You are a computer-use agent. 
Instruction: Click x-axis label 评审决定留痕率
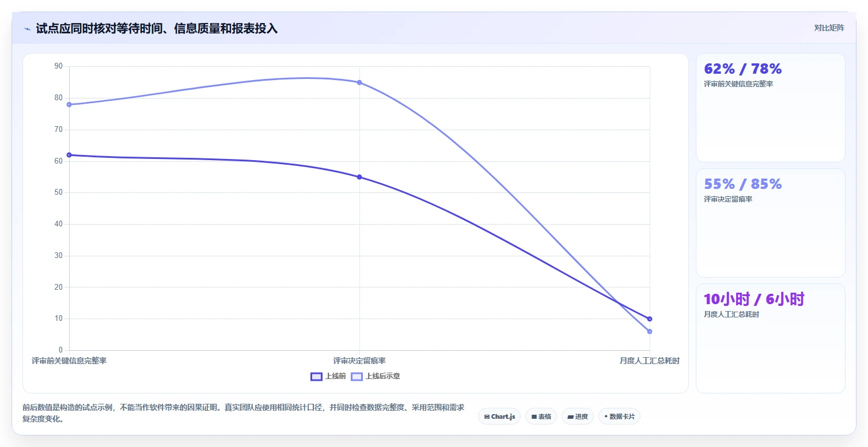[x=359, y=361]
